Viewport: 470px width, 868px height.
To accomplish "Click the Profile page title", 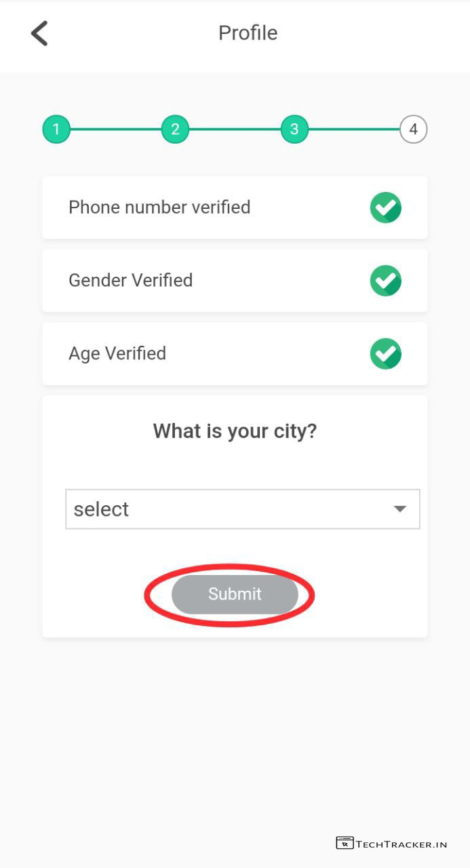I will [248, 33].
